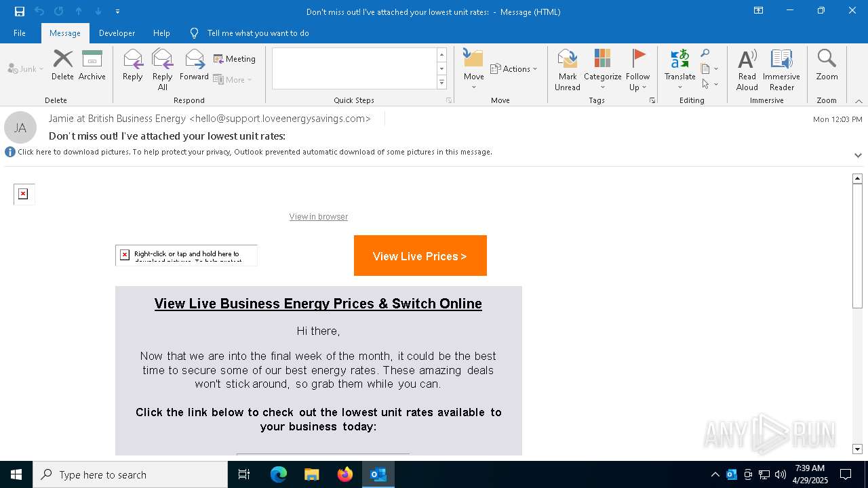This screenshot has width=868, height=488.
Task: Open the Select cursor dropdown in Editing
Action: [x=709, y=84]
